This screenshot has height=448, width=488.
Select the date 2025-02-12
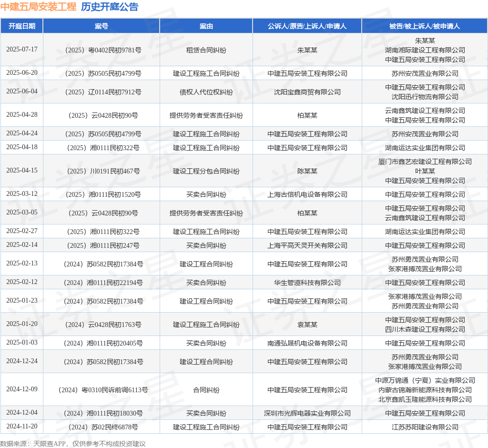point(22,282)
